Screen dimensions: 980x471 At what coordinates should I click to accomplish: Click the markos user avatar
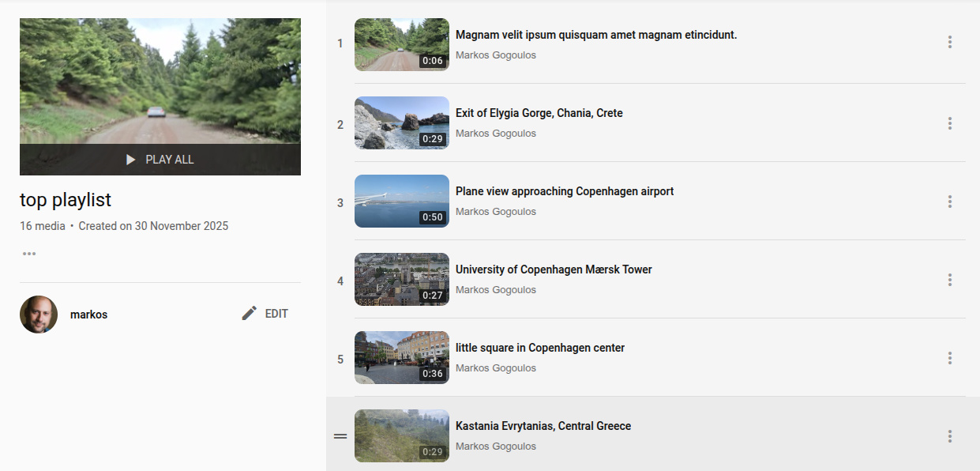(39, 315)
